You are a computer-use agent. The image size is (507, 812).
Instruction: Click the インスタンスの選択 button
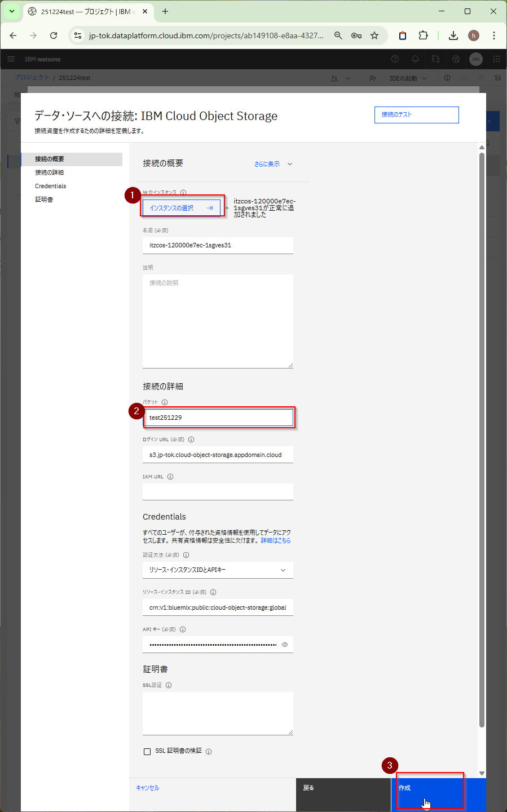tap(181, 208)
